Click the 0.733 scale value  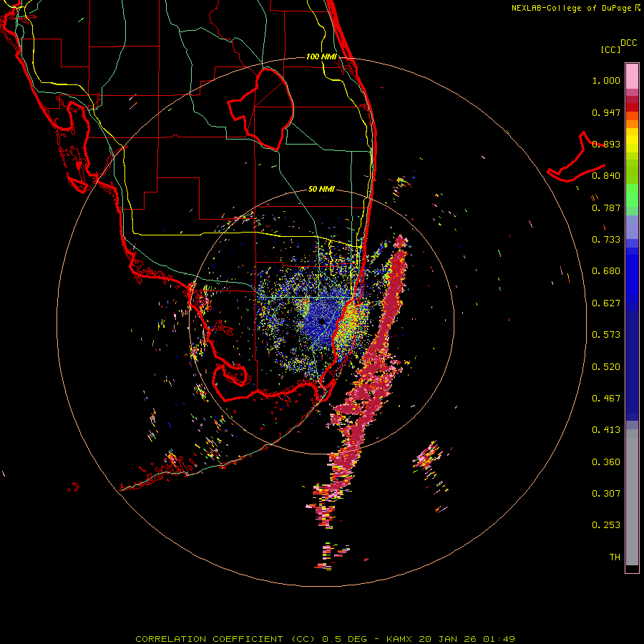(x=606, y=240)
